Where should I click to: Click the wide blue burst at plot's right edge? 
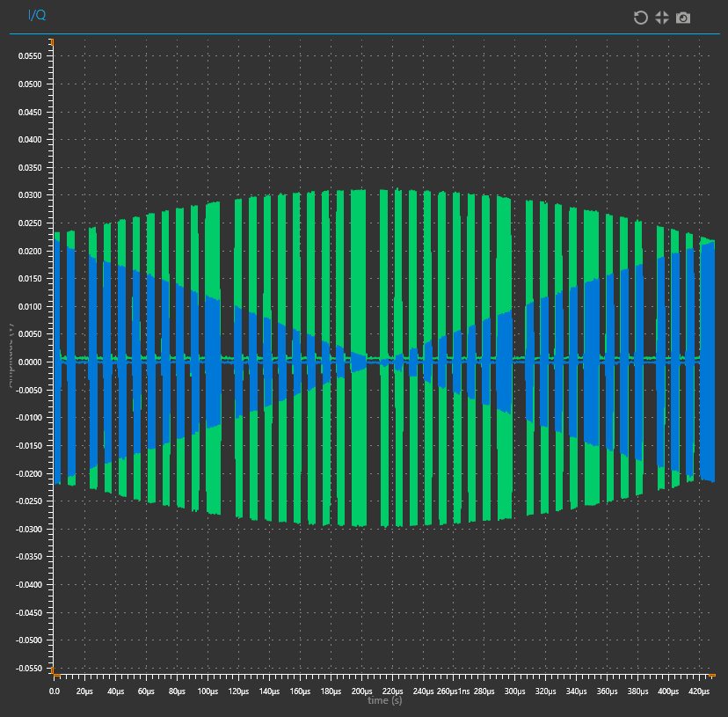pos(707,360)
